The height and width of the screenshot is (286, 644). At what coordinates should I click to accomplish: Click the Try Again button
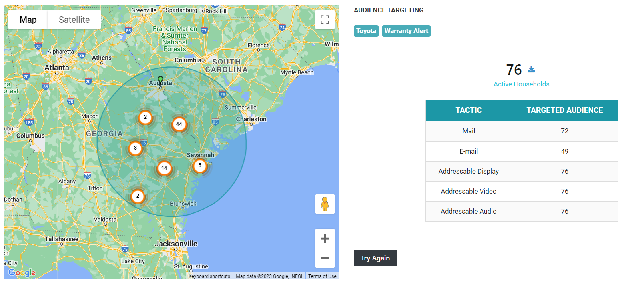(375, 258)
